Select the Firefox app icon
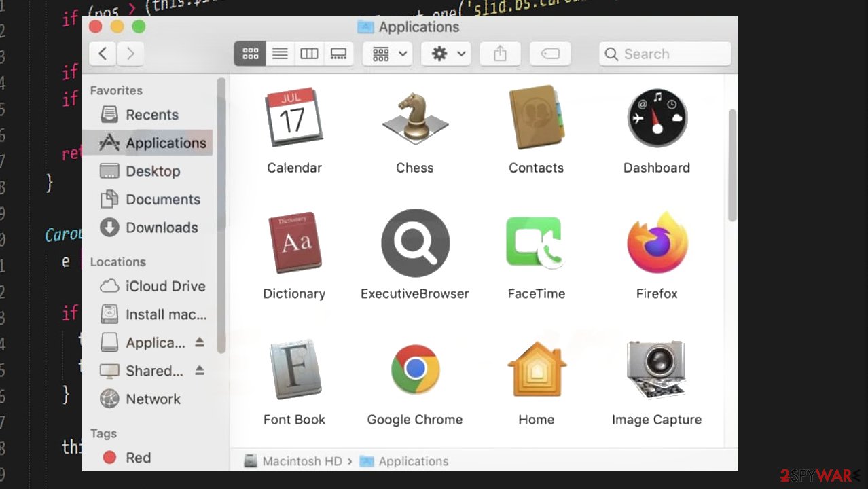Viewport: 868px width, 489px height. (x=657, y=242)
